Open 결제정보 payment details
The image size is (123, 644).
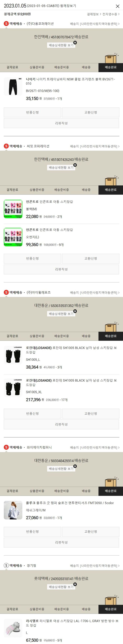(x=94, y=14)
